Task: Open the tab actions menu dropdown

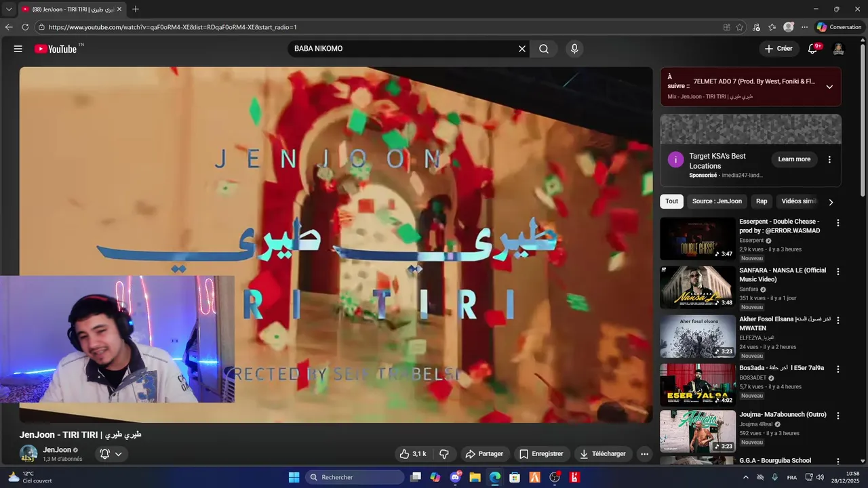Action: (9, 9)
